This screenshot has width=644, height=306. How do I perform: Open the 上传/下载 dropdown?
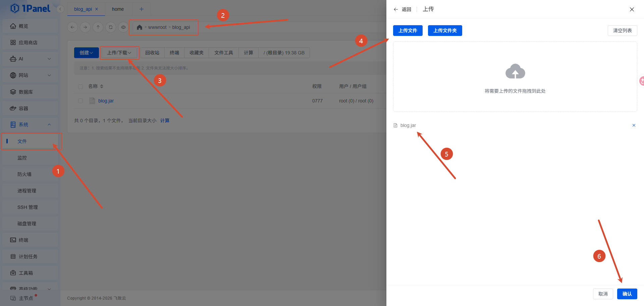coord(119,53)
